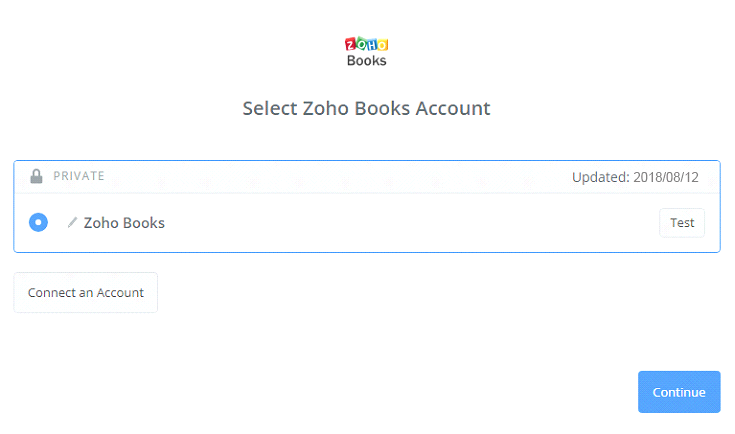
Task: Click the Zoho Books account name
Action: pyautogui.click(x=124, y=223)
